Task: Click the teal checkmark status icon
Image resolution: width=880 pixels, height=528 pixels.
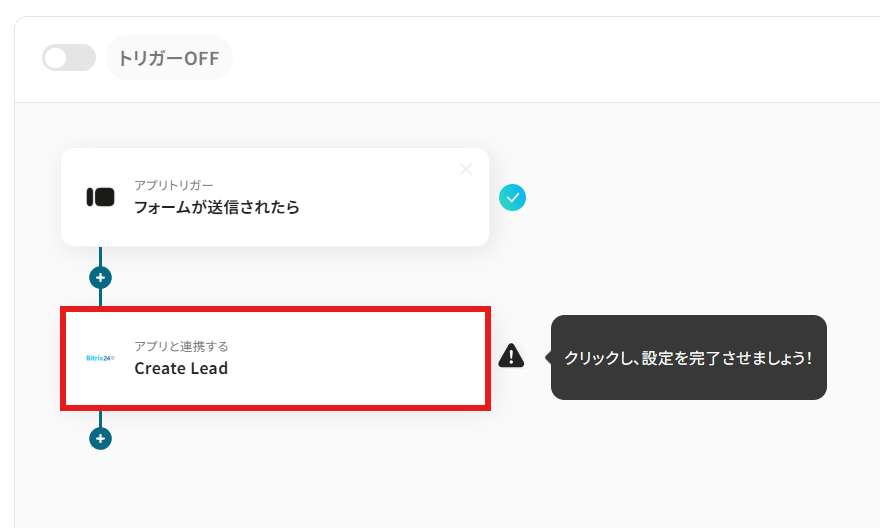Action: tap(512, 197)
